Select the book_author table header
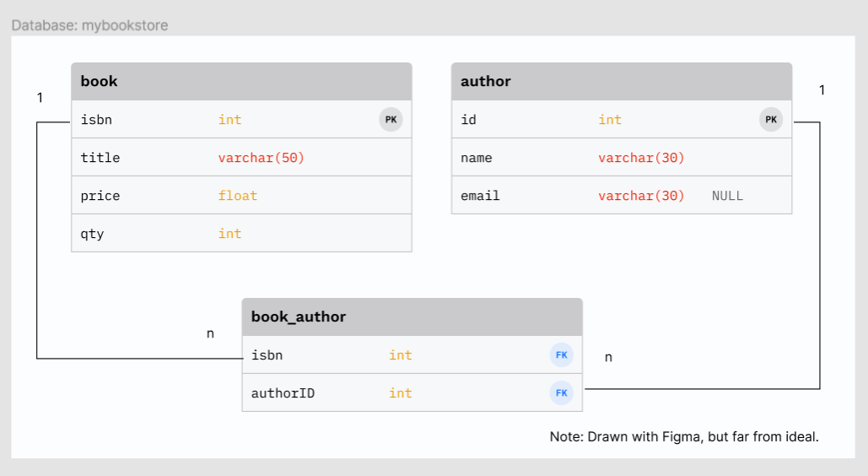 pos(412,317)
